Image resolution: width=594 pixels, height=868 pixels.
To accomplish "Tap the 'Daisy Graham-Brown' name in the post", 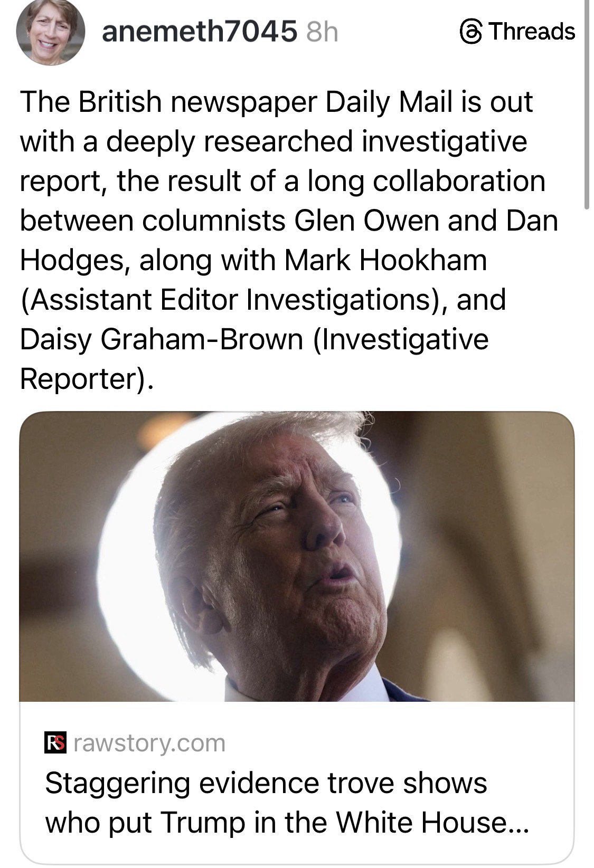I will coord(162,339).
